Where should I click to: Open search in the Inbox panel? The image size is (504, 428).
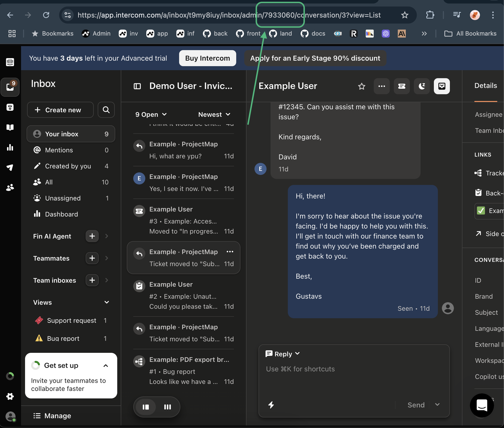106,110
